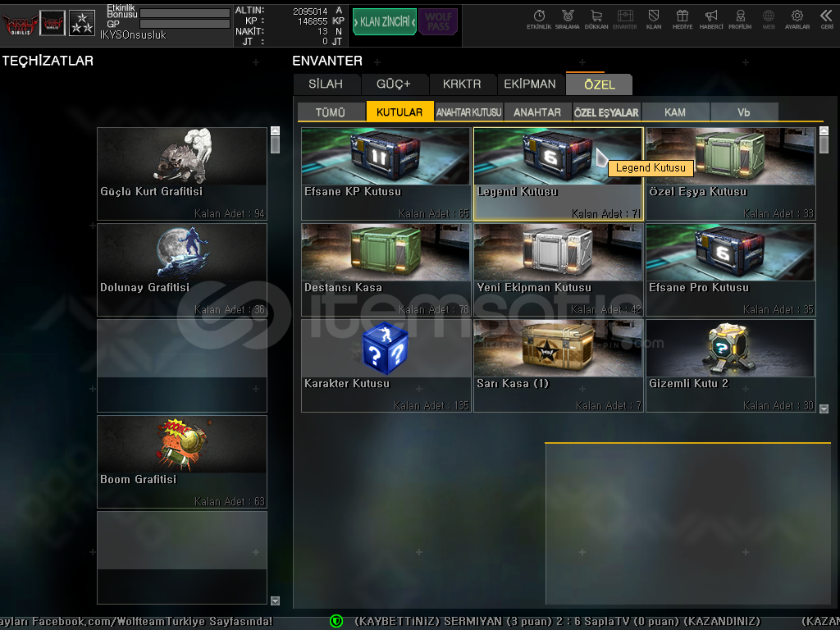Select the Özel Eşya Kutusu item
The height and width of the screenshot is (630, 840).
point(731,174)
